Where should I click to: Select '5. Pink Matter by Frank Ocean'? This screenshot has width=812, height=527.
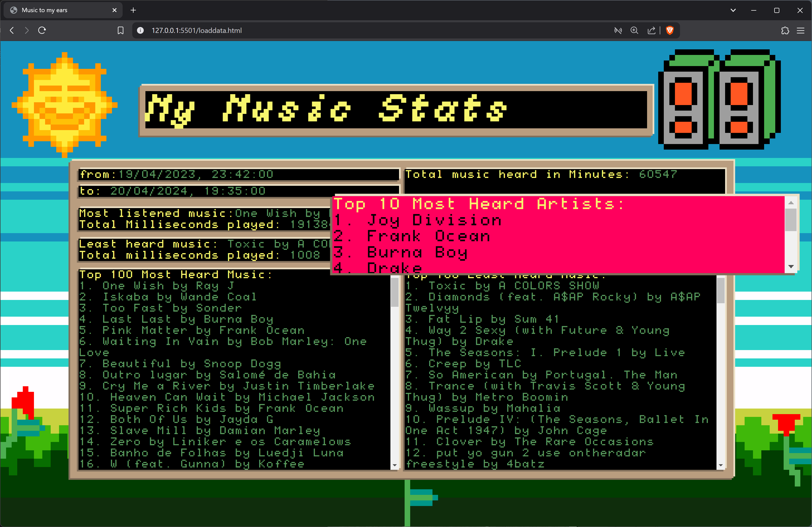click(191, 330)
